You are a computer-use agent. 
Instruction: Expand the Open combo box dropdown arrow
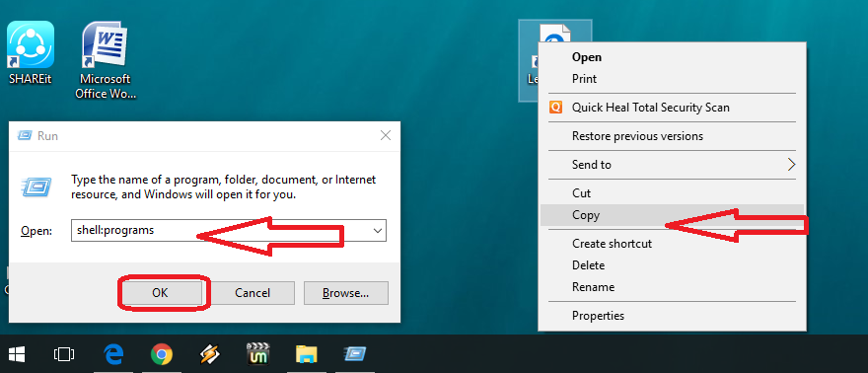coord(378,230)
